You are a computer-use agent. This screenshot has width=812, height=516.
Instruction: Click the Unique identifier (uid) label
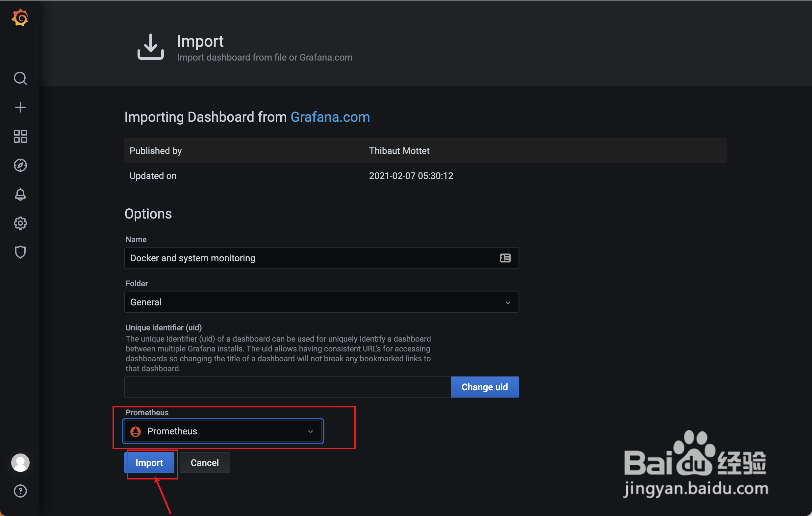click(164, 327)
